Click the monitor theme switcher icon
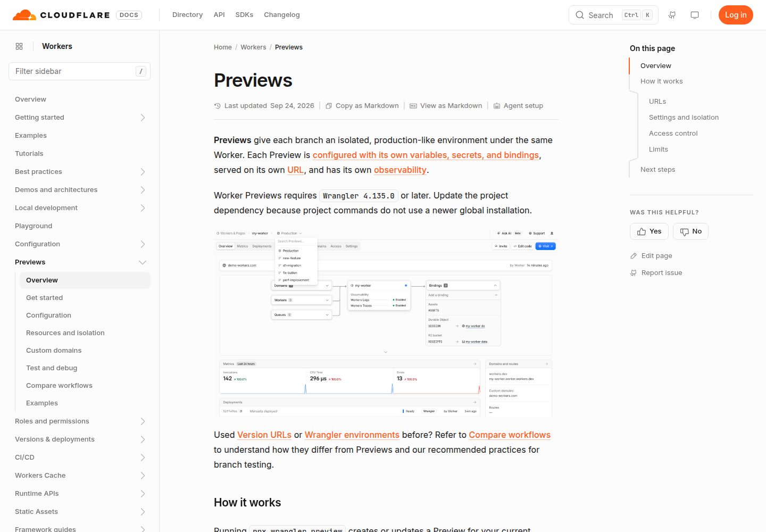The width and height of the screenshot is (766, 532). pos(695,15)
